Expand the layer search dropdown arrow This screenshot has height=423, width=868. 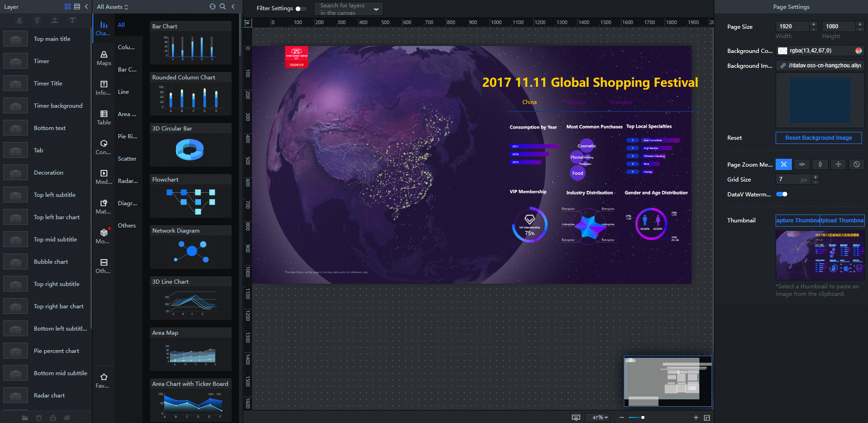tap(376, 9)
